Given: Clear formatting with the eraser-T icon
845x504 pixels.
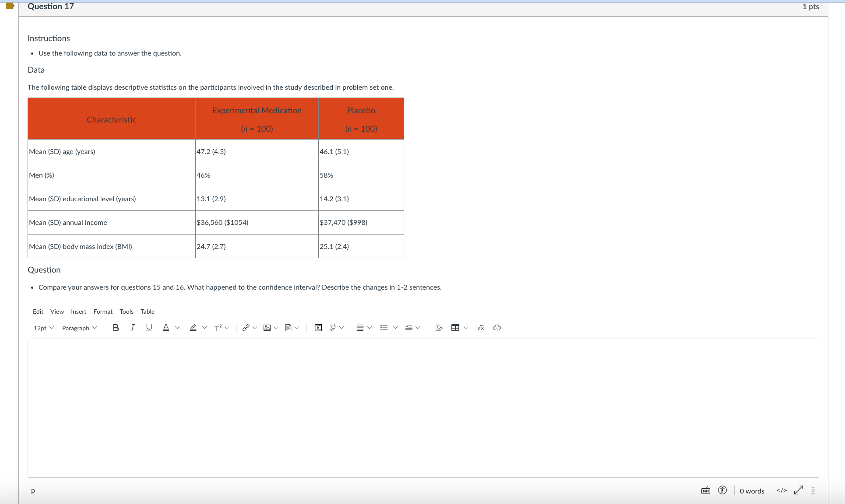Looking at the screenshot, I should click(x=439, y=328).
